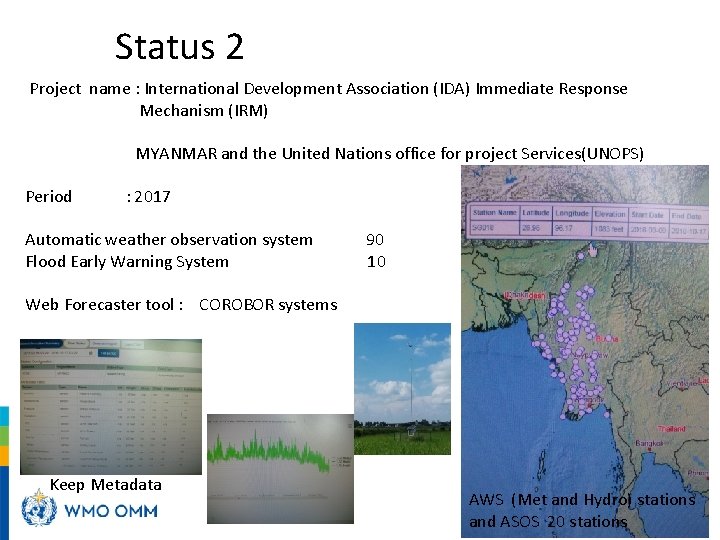Screen dimensions: 720x540
Task: Select 'AWS (Met and Hydro) stations' caption
Action: pos(582,500)
